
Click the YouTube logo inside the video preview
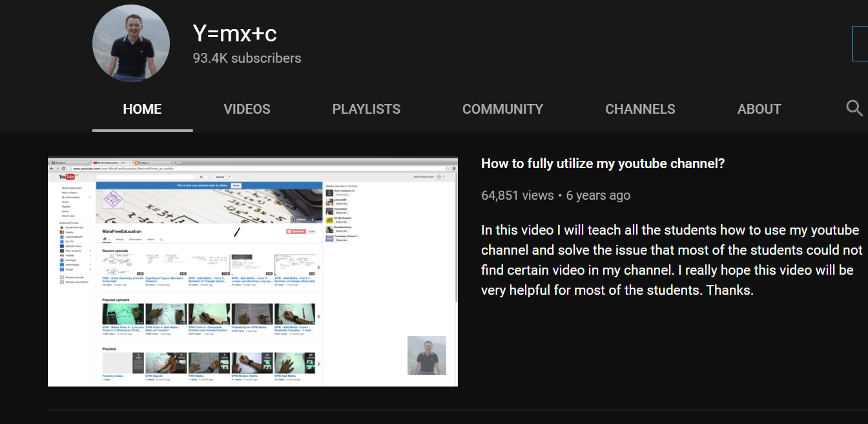[67, 176]
